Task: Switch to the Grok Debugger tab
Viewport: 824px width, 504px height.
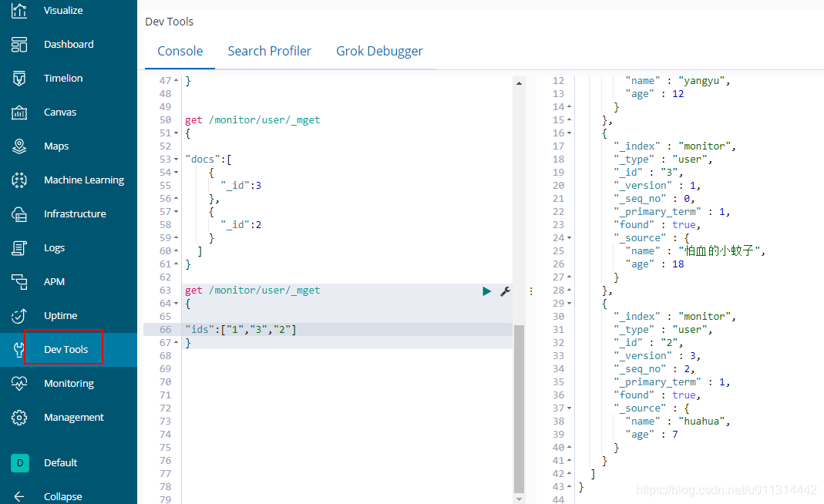Action: [x=379, y=51]
